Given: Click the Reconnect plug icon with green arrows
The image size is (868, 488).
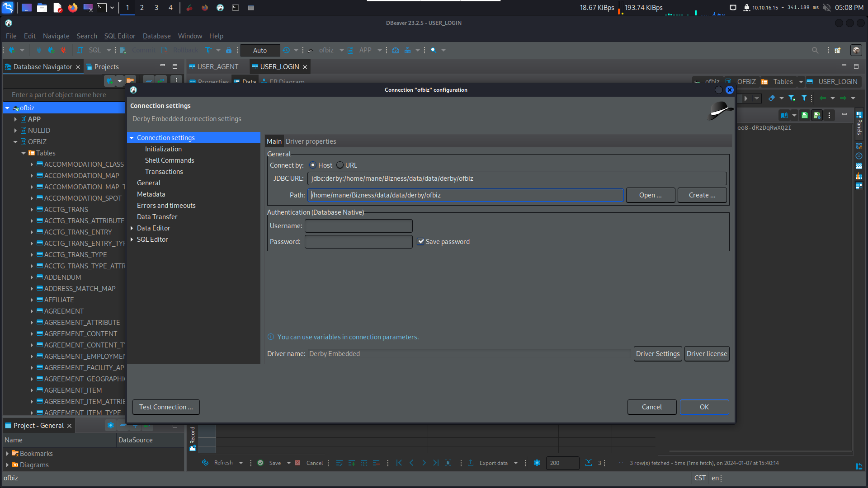Looking at the screenshot, I should (51, 50).
